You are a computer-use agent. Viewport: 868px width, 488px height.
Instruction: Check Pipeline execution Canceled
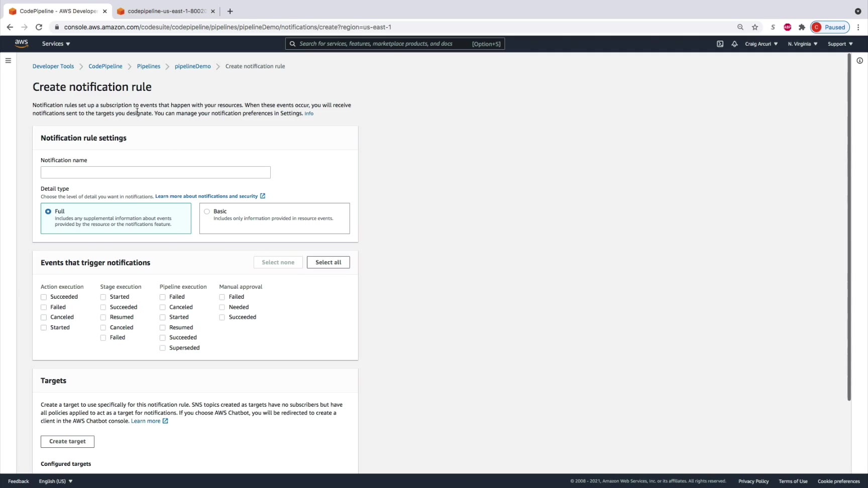163,307
